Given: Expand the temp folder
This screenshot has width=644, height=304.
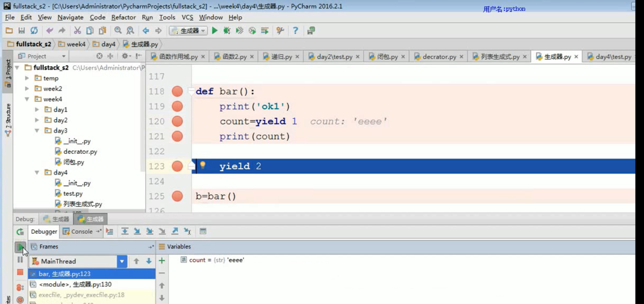Looking at the screenshot, I should click(x=27, y=78).
